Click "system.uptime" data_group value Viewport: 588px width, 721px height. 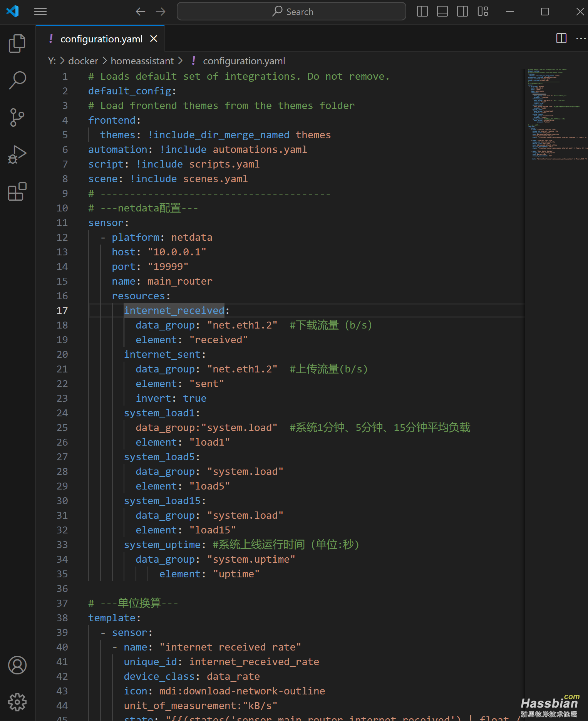251,560
